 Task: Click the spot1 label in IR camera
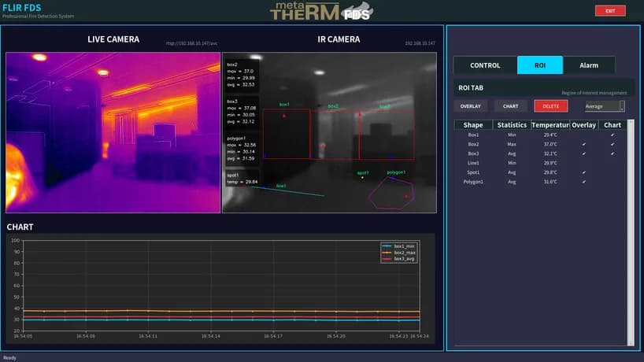[363, 173]
